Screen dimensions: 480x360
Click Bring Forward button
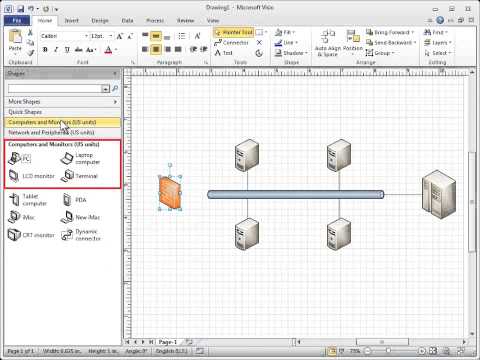390,32
